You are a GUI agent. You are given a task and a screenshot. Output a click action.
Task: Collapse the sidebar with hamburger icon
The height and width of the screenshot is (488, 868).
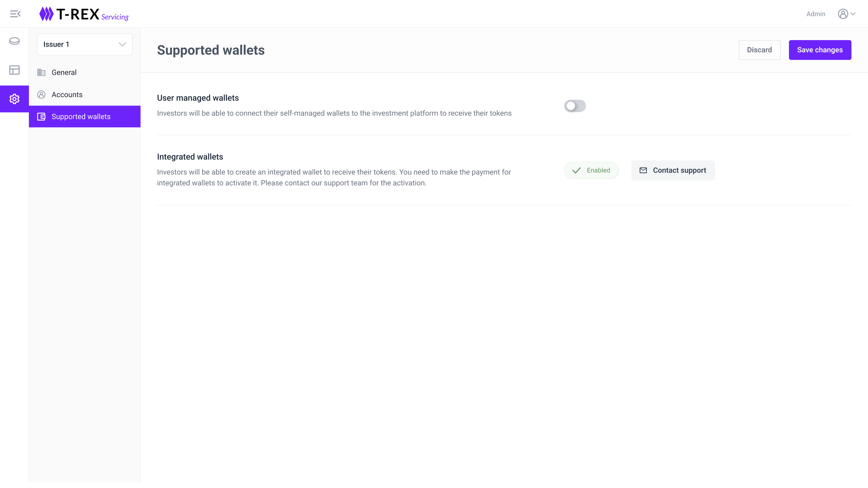pos(15,14)
